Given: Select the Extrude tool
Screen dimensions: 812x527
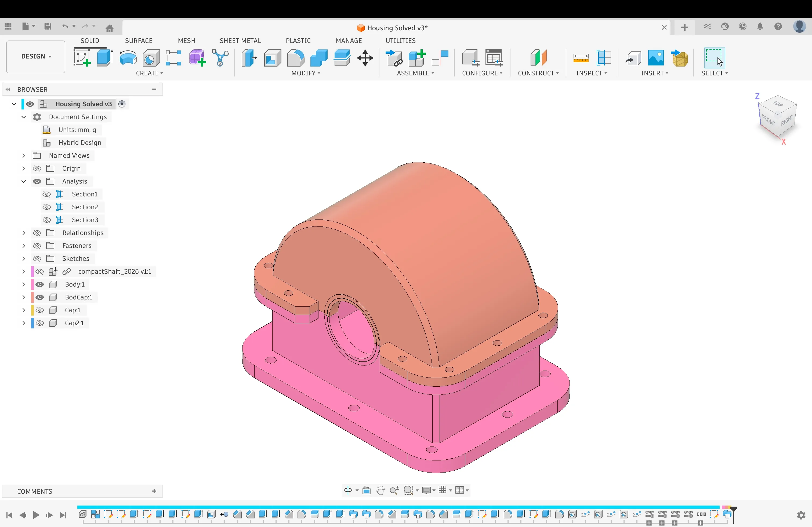Looking at the screenshot, I should (x=105, y=58).
